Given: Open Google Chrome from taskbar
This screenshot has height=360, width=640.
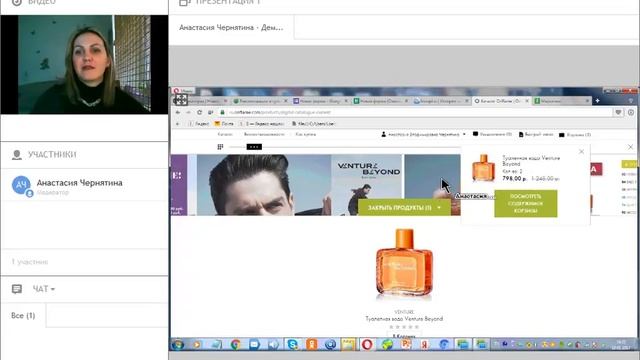Looking at the screenshot, I should coord(236,345).
